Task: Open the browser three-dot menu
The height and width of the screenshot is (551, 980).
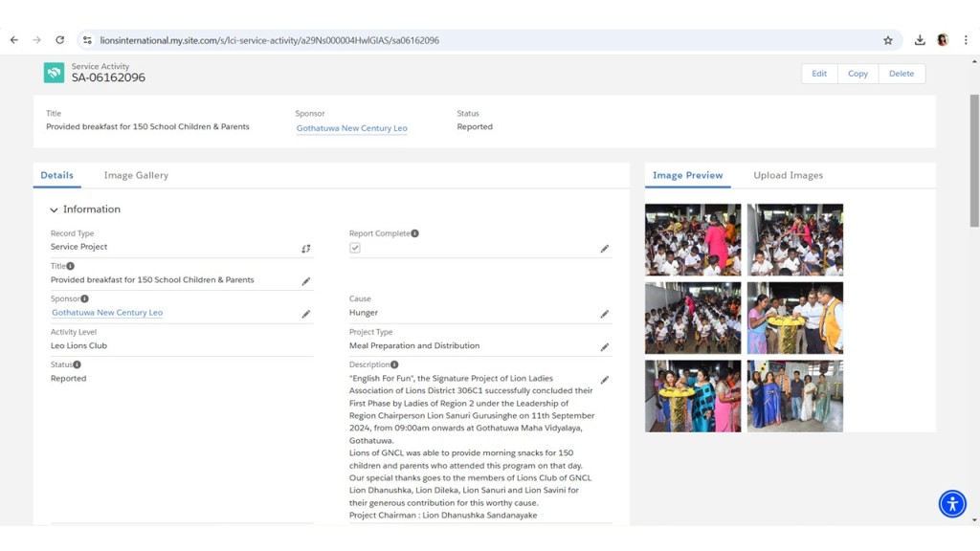Action: click(966, 40)
